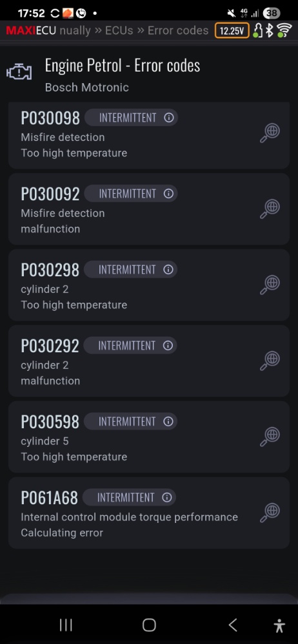298x644 pixels.
Task: Tap the engine warning icon in the header
Action: coord(19,72)
